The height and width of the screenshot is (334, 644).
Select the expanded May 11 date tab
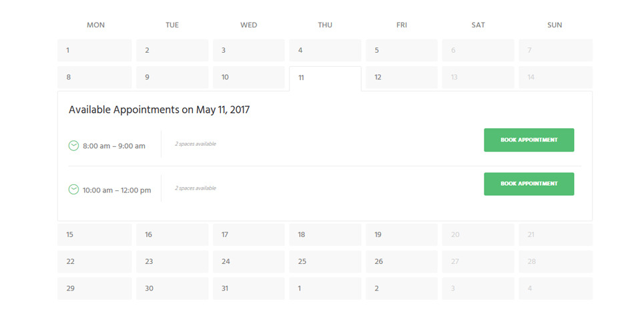(325, 78)
